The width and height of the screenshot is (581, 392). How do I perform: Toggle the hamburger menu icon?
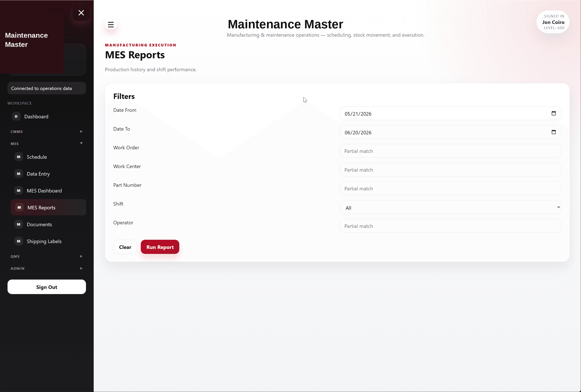click(x=111, y=25)
